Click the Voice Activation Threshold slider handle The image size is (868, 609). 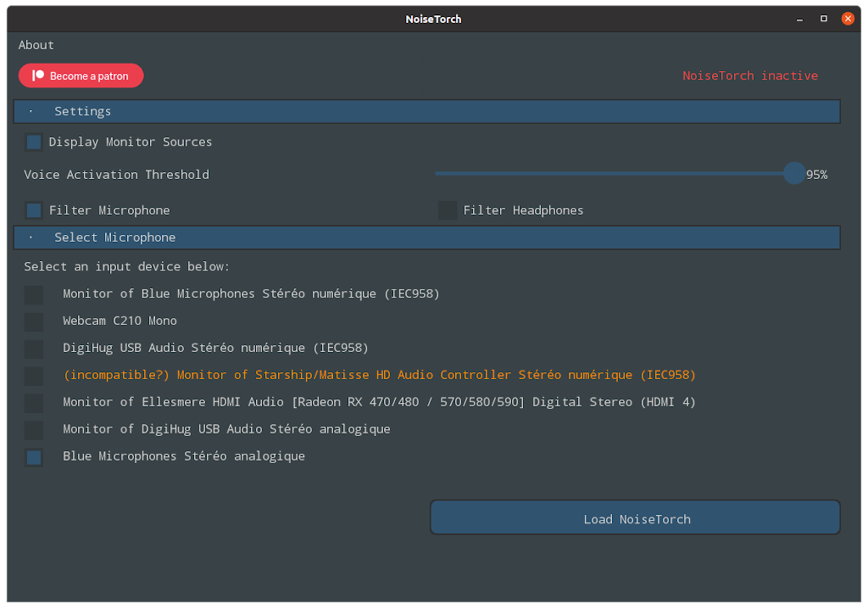[793, 173]
